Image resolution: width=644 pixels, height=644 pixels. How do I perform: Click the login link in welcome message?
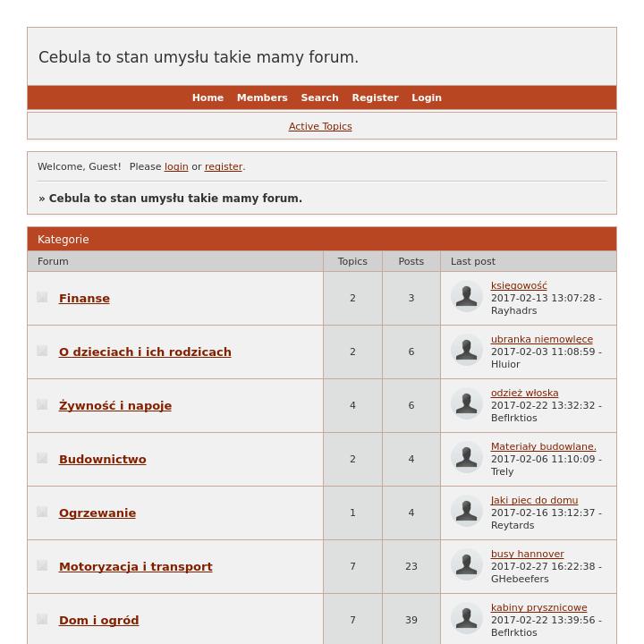pos(176,166)
